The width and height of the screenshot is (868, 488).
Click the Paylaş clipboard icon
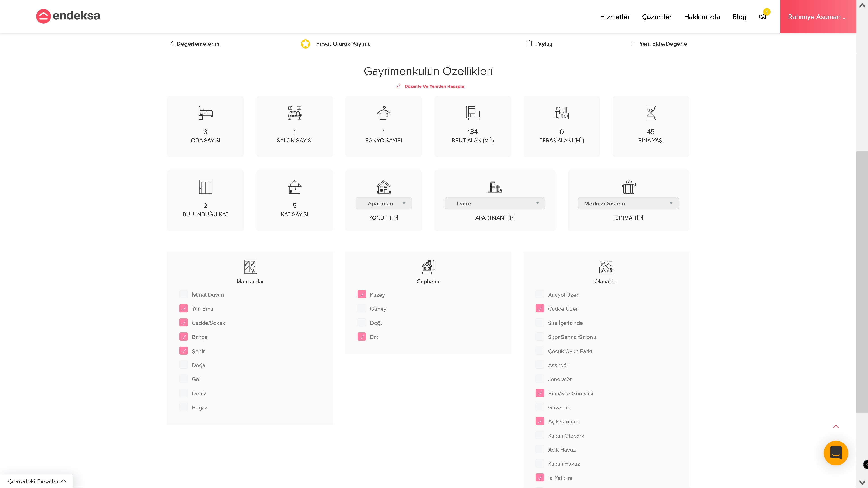tap(529, 43)
